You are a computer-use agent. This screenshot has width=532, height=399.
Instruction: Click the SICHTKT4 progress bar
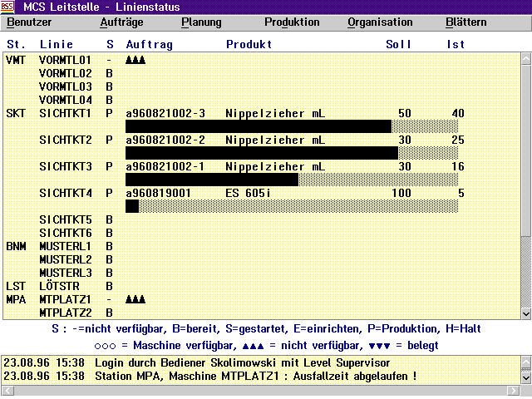pyautogui.click(x=291, y=206)
